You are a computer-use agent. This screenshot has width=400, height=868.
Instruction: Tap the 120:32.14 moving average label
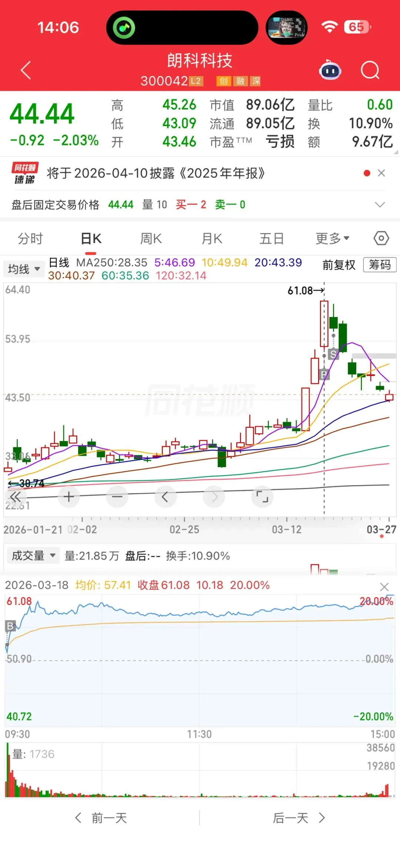coord(181,276)
